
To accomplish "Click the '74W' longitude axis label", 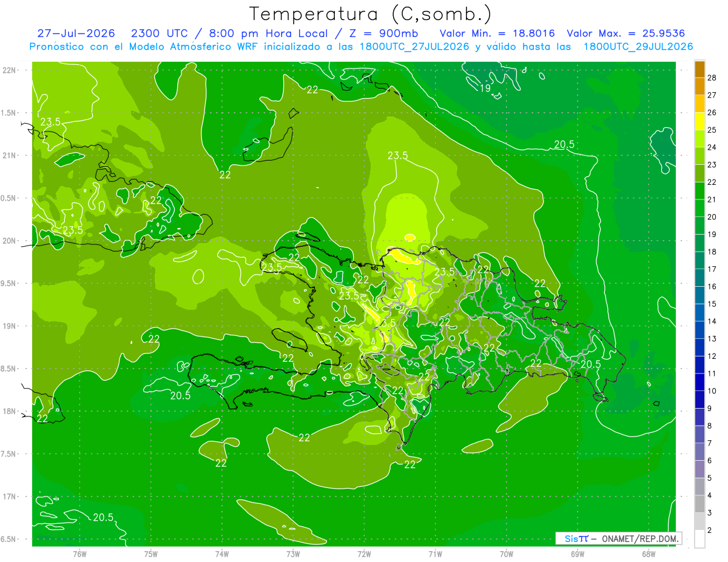I will pyautogui.click(x=221, y=554).
